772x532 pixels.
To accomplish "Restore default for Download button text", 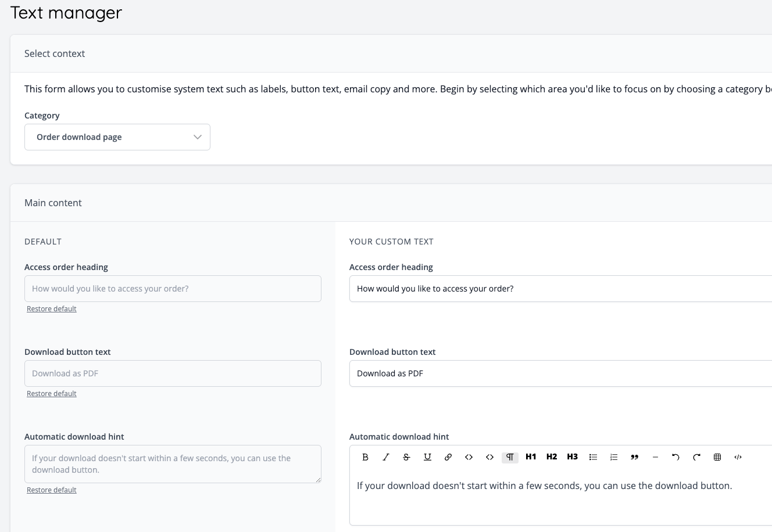I will point(51,393).
